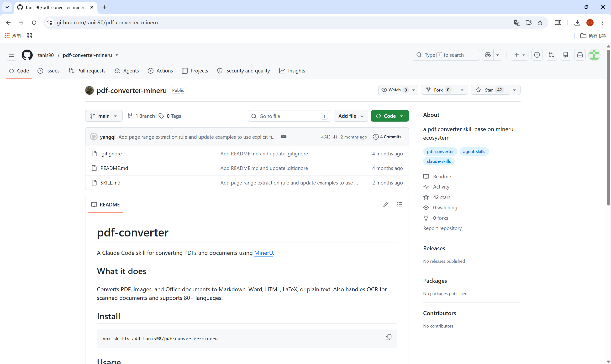Click Chrome translate page icon
The width and height of the screenshot is (611, 364).
point(517,23)
